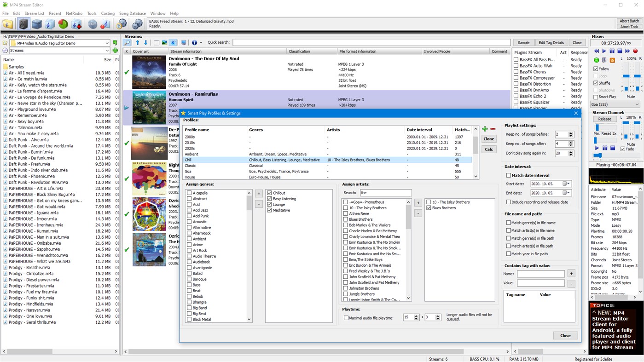Open the quick search magnifier icon above streams
Image resolution: width=644 pixels, height=362 pixels.
coord(127,42)
